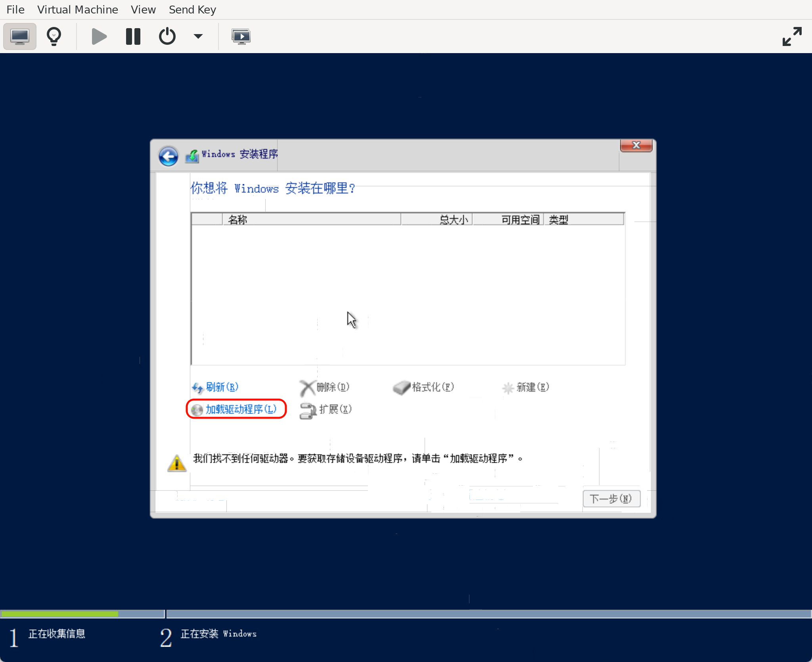Open the File menu
Viewport: 812px width, 662px height.
pyautogui.click(x=15, y=10)
